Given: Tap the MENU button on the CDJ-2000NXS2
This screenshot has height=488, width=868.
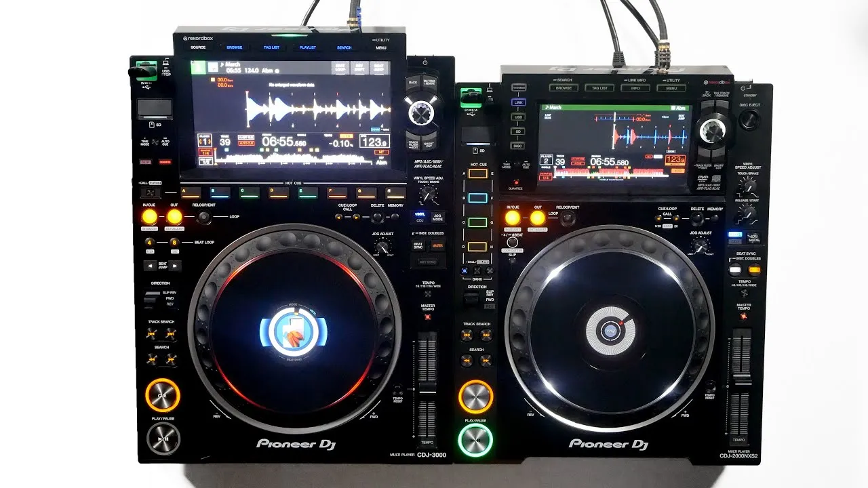Looking at the screenshot, I should 671,88.
